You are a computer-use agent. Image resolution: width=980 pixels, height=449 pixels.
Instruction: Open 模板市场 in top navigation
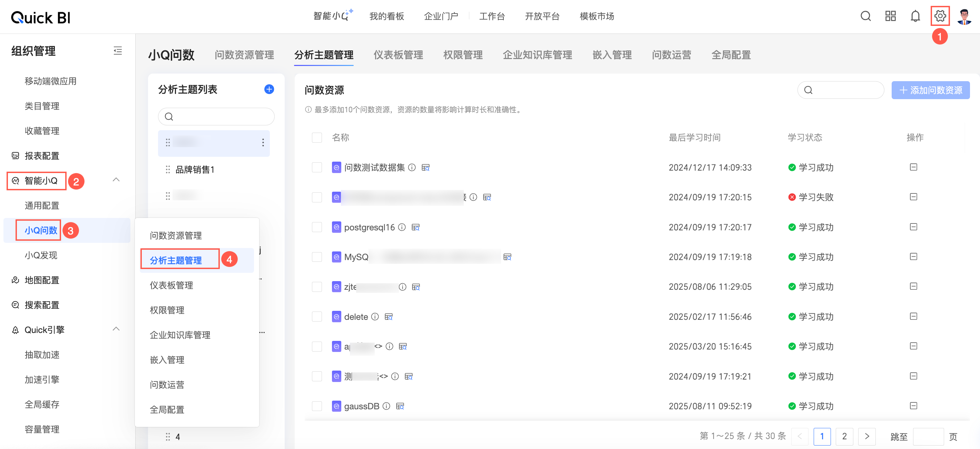(x=597, y=16)
